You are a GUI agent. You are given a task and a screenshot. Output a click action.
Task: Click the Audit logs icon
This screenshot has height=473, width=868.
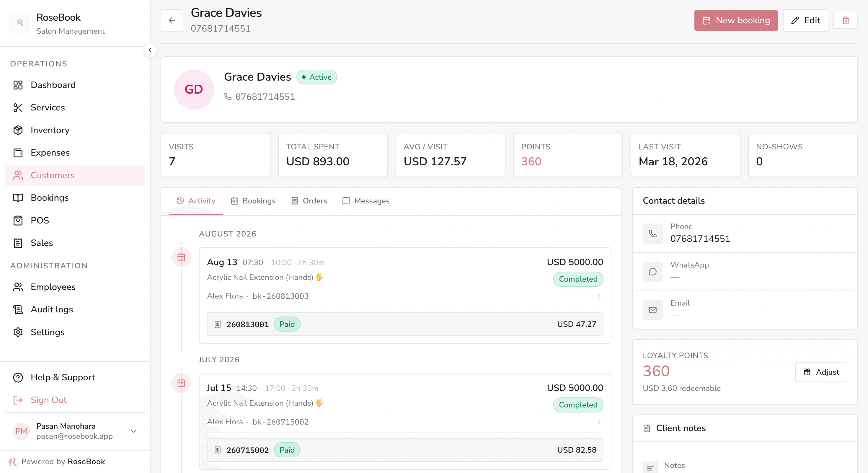coord(18,309)
